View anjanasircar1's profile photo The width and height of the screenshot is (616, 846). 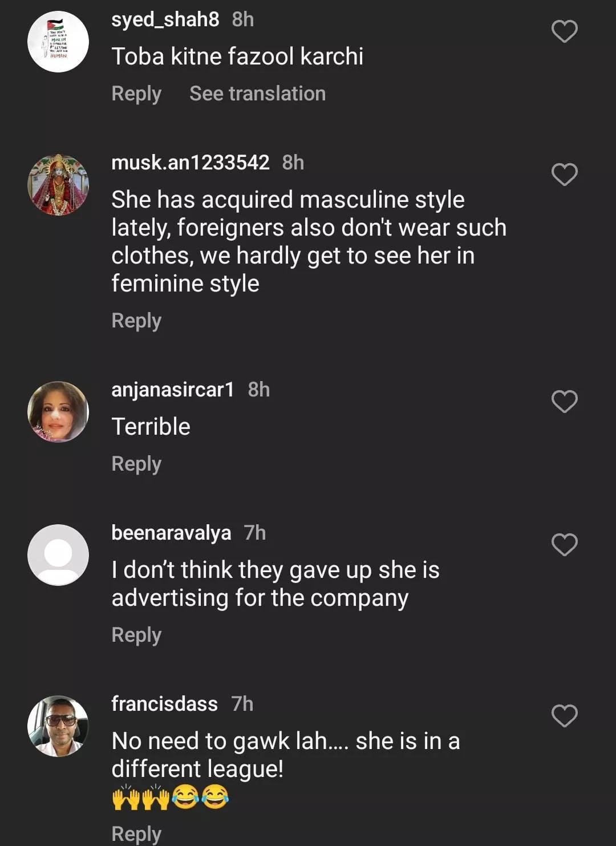click(x=58, y=412)
